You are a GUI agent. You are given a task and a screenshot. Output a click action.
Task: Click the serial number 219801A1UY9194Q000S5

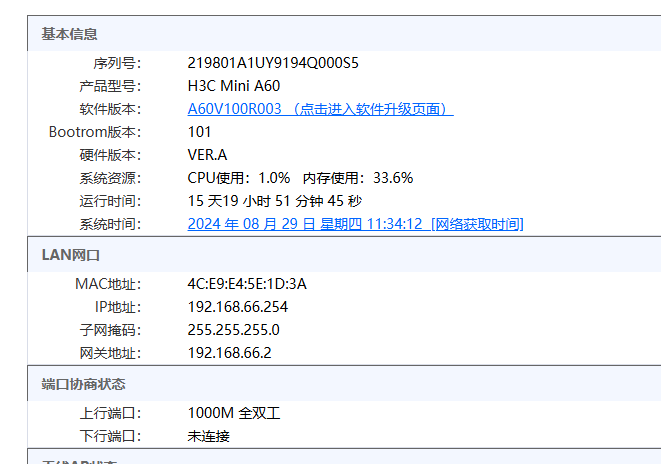pos(273,63)
